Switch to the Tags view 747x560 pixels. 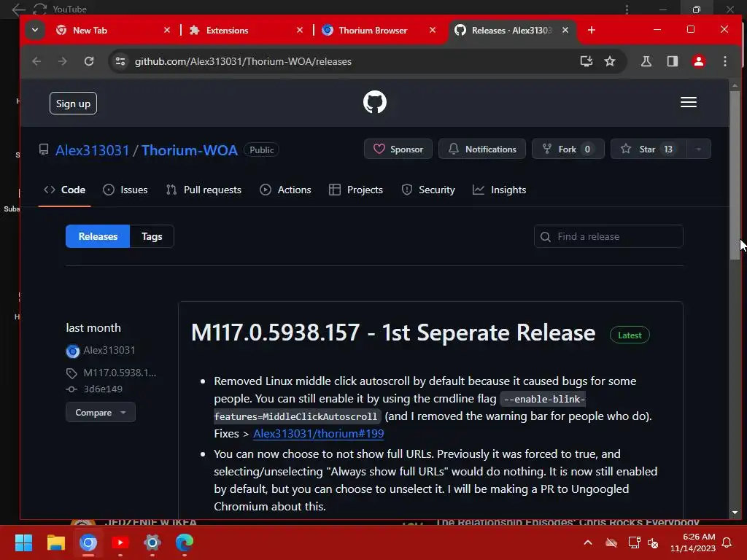152,236
